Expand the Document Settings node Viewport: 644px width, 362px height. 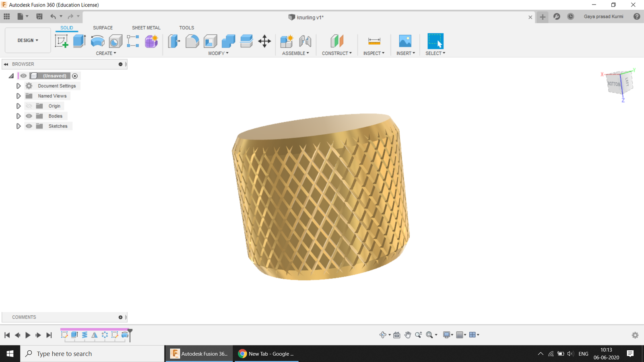19,86
